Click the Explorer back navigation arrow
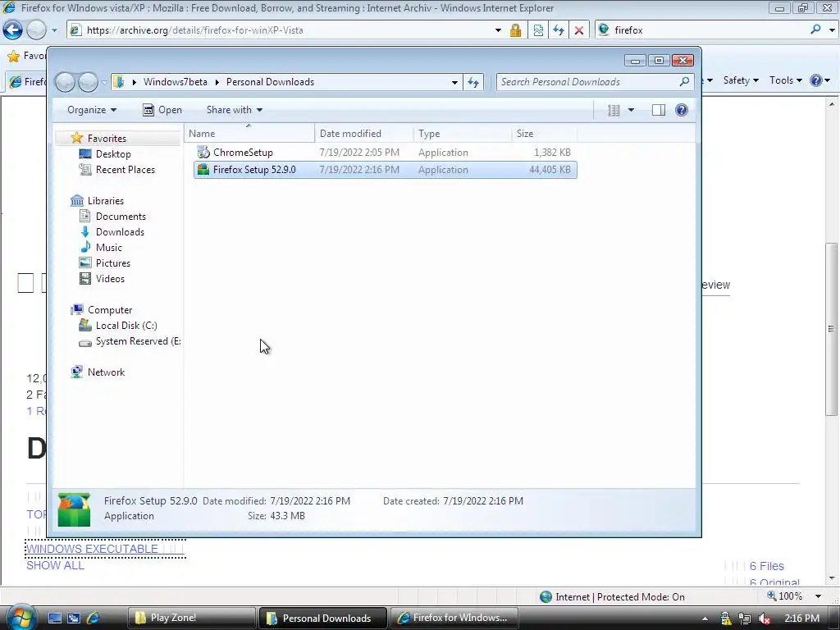The height and width of the screenshot is (630, 840). coord(66,82)
